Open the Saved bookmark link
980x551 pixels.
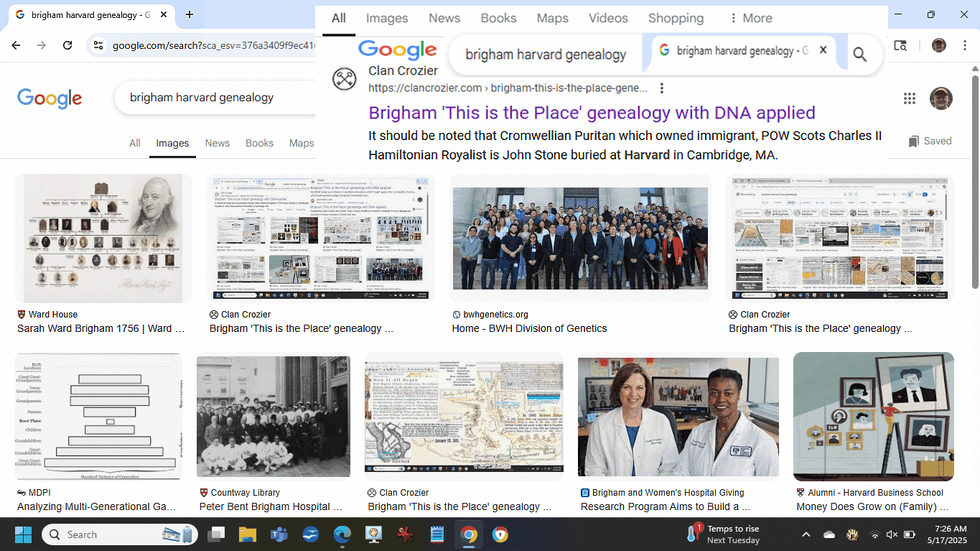(x=930, y=141)
